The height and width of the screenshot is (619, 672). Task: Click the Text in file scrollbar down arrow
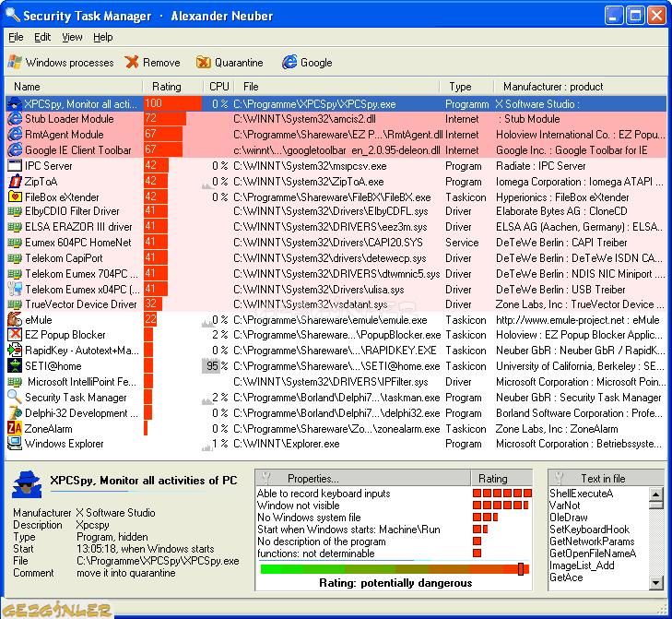click(656, 582)
